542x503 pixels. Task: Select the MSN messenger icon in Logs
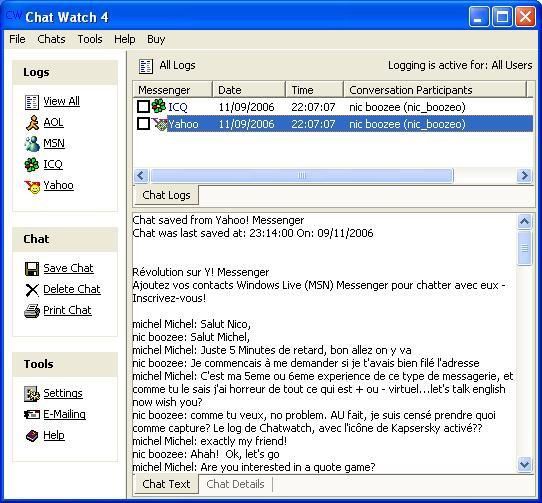(32, 144)
